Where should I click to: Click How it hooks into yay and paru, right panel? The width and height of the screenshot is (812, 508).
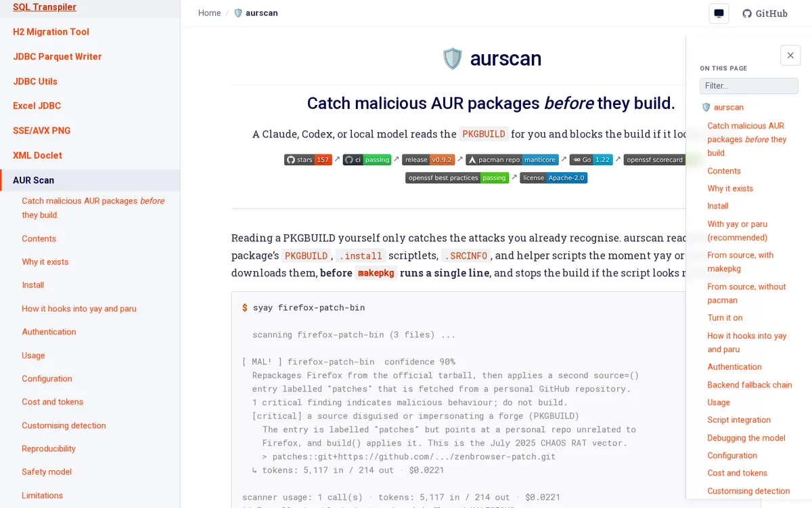coord(747,343)
